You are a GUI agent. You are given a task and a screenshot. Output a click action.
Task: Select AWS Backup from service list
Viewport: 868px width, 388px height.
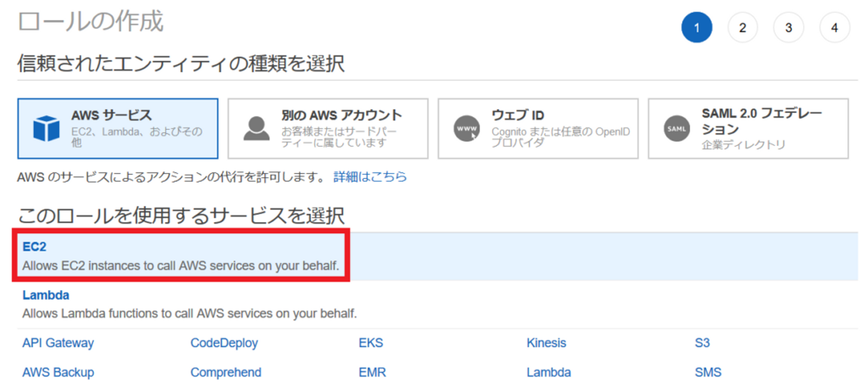point(58,372)
